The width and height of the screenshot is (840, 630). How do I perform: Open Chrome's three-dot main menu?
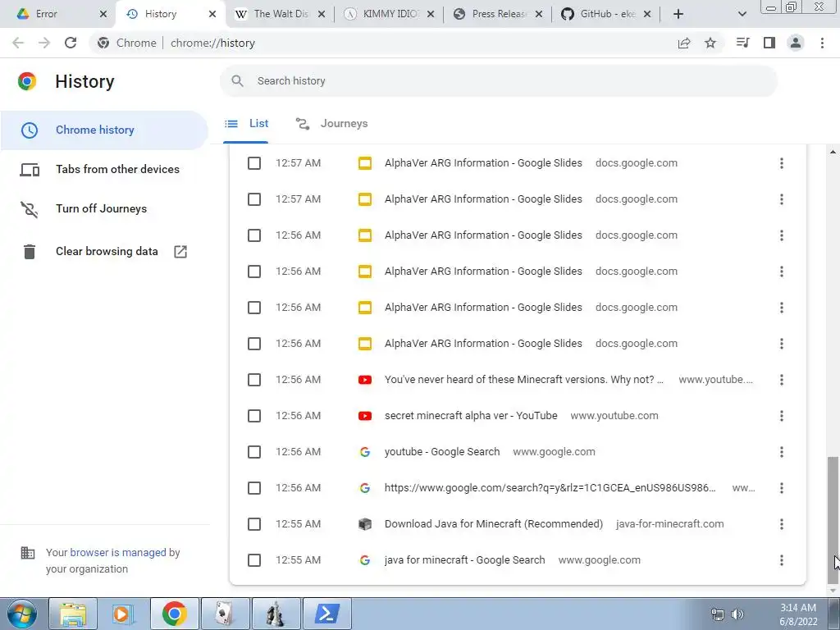[x=822, y=43]
